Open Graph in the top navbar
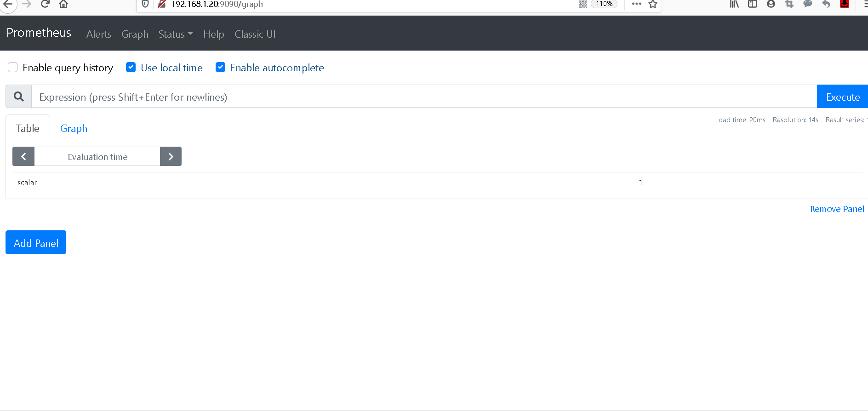The height and width of the screenshot is (411, 868). click(135, 34)
